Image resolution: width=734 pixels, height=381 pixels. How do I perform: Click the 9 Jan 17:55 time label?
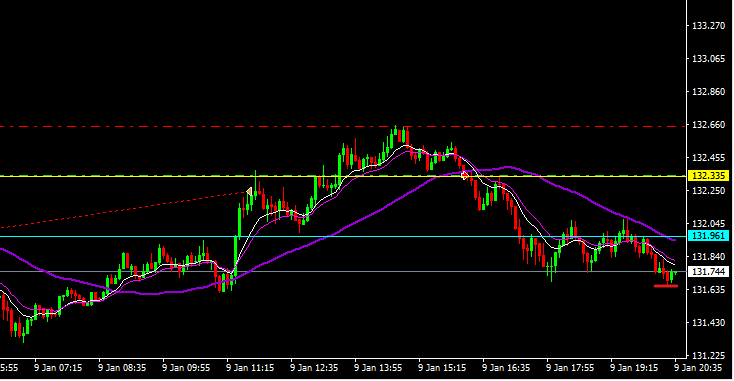(570, 368)
